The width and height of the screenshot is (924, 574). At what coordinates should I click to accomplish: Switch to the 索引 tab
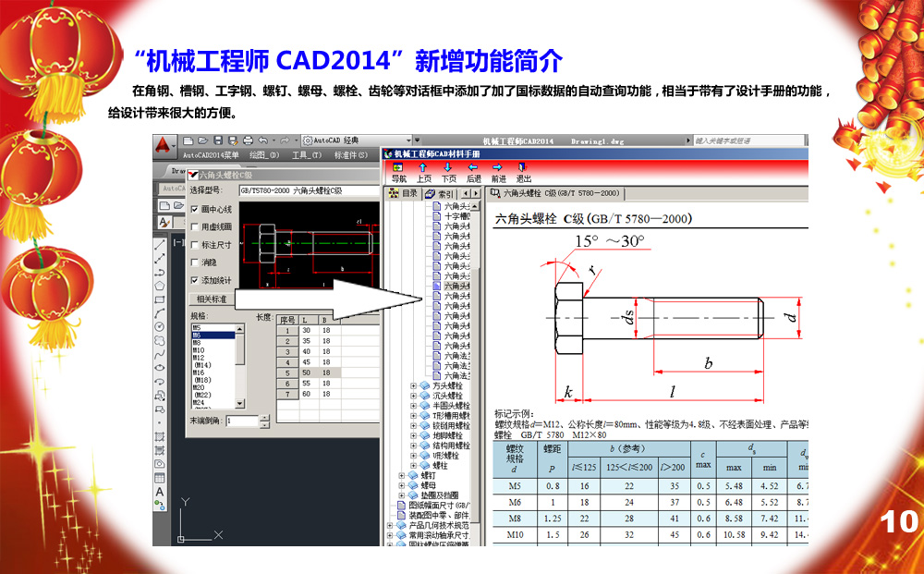pos(441,194)
